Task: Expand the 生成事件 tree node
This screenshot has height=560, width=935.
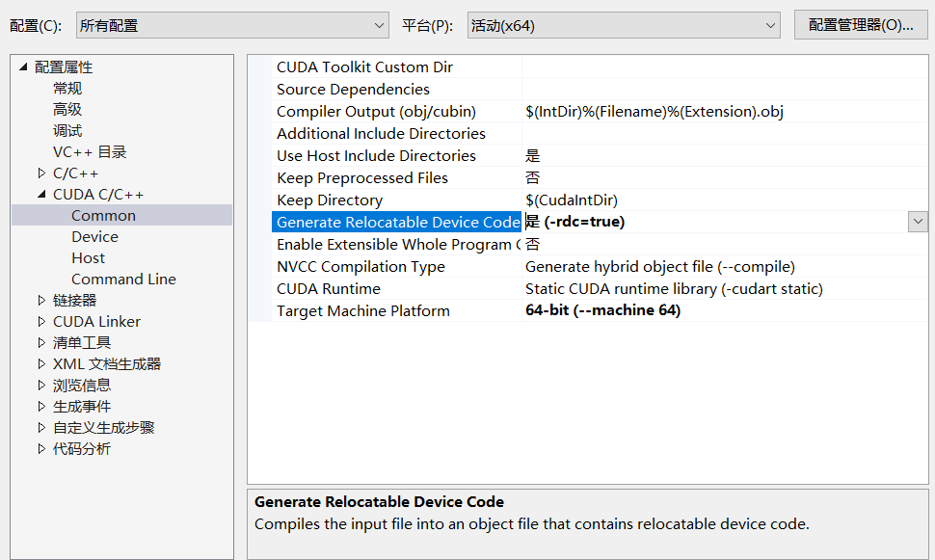Action: tap(41, 407)
